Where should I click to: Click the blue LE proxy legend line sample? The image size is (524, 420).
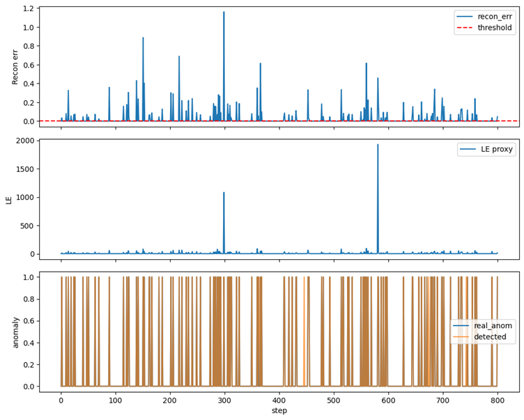click(467, 150)
